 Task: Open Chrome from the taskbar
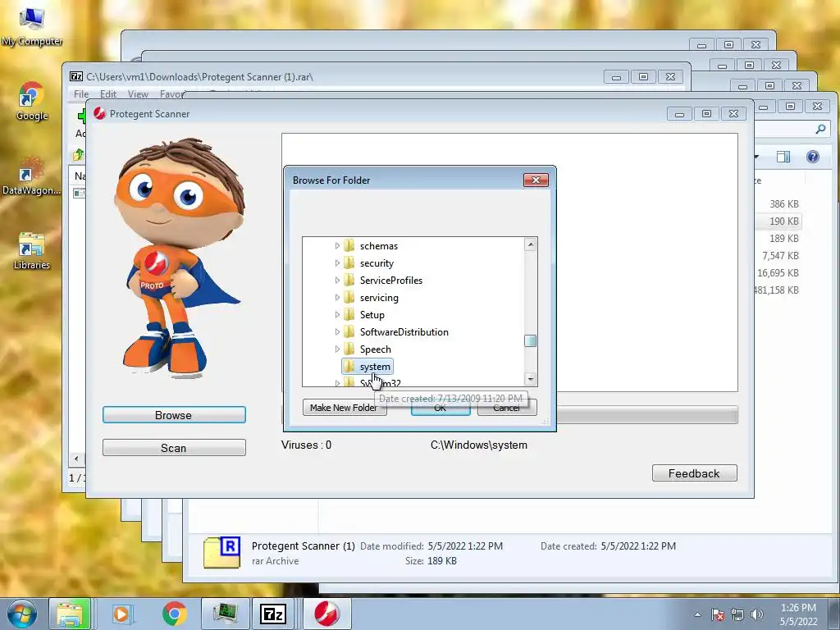175,614
